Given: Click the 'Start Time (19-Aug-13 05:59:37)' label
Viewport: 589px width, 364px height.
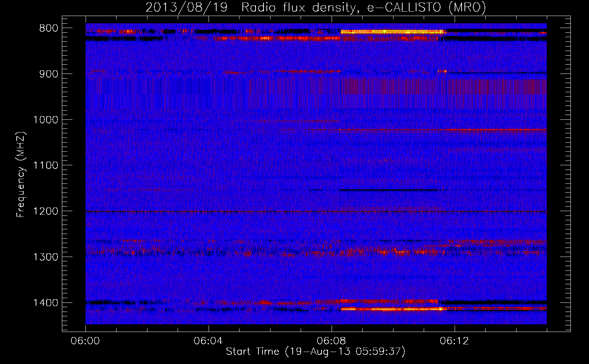Looking at the screenshot, I should tap(316, 352).
